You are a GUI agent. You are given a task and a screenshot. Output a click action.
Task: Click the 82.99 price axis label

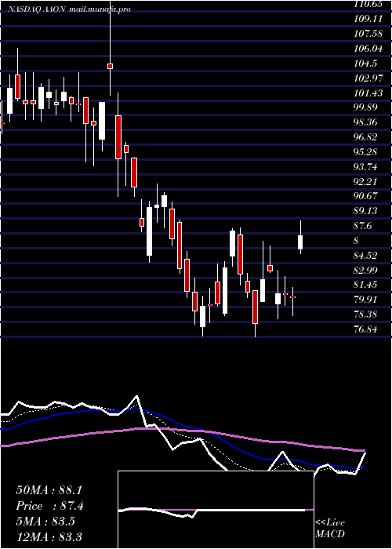coord(367,270)
